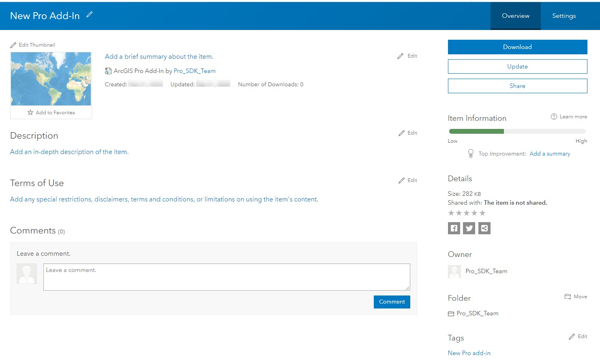Click the Edit pencil for Terms of Use
The width and height of the screenshot is (600, 364).
(x=401, y=180)
